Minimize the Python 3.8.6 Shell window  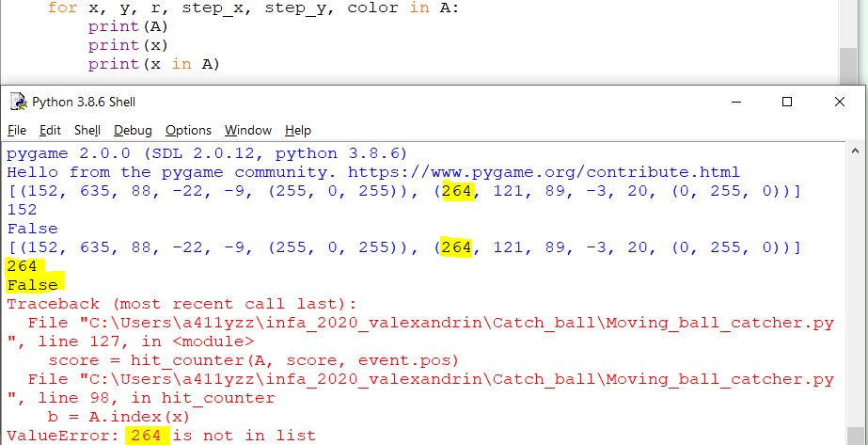tap(735, 102)
